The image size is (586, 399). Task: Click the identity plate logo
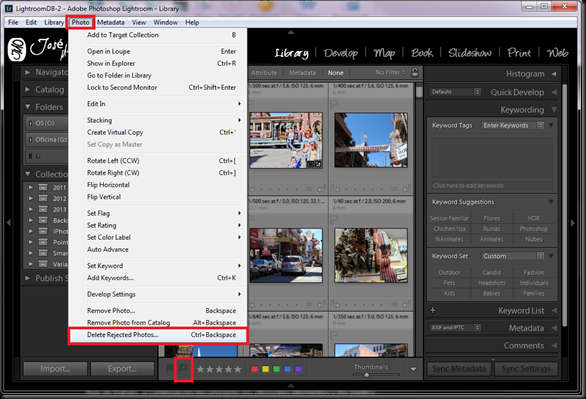(17, 49)
